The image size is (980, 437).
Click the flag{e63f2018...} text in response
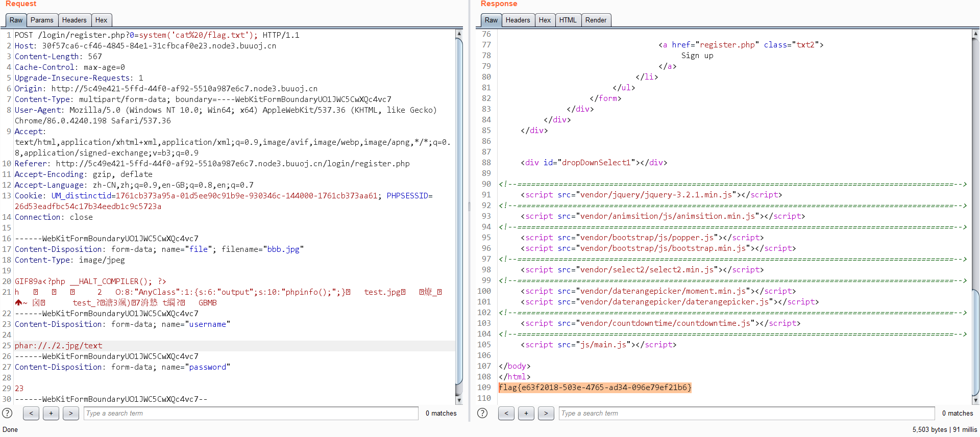tap(595, 388)
